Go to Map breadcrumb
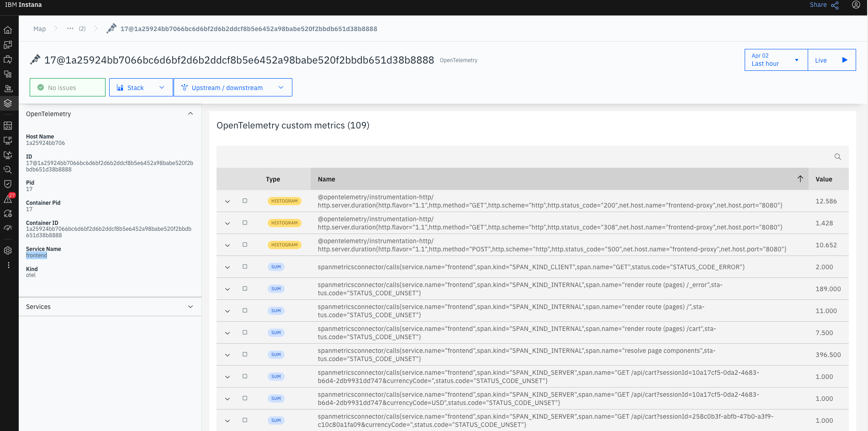The image size is (868, 431). (39, 29)
